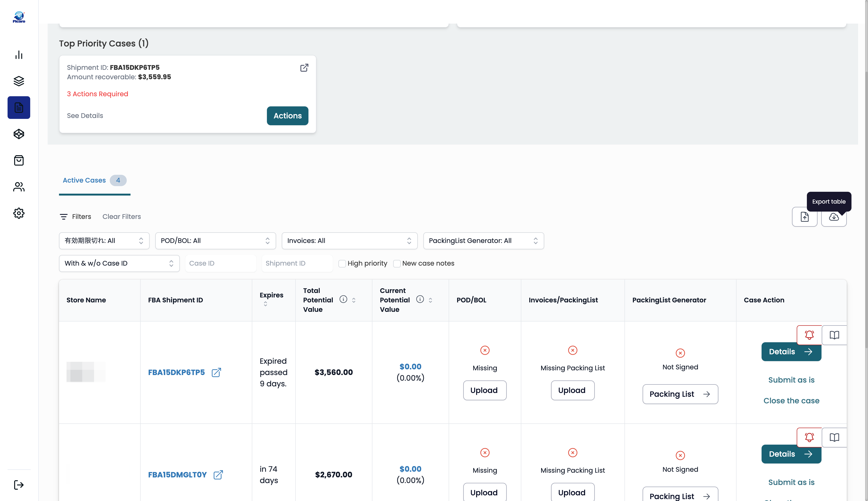The image size is (868, 501).
Task: Open the POD/BOL: All dropdown
Action: [215, 241]
